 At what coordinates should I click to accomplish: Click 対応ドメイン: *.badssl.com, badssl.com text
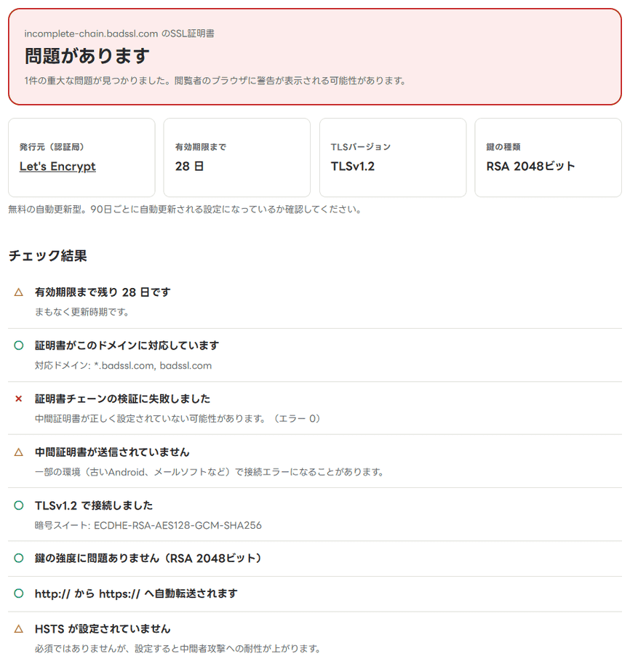pyautogui.click(x=124, y=366)
